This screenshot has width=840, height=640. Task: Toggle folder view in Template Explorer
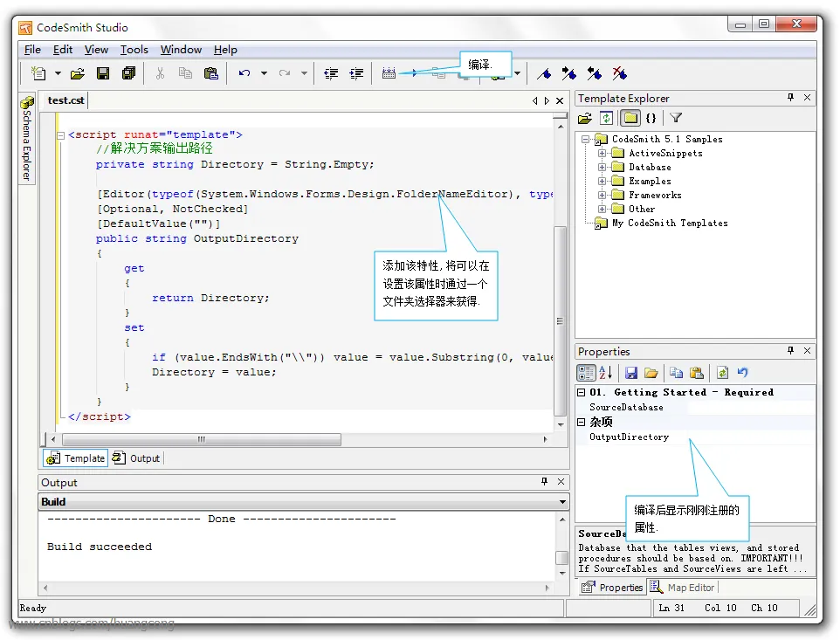tap(630, 118)
